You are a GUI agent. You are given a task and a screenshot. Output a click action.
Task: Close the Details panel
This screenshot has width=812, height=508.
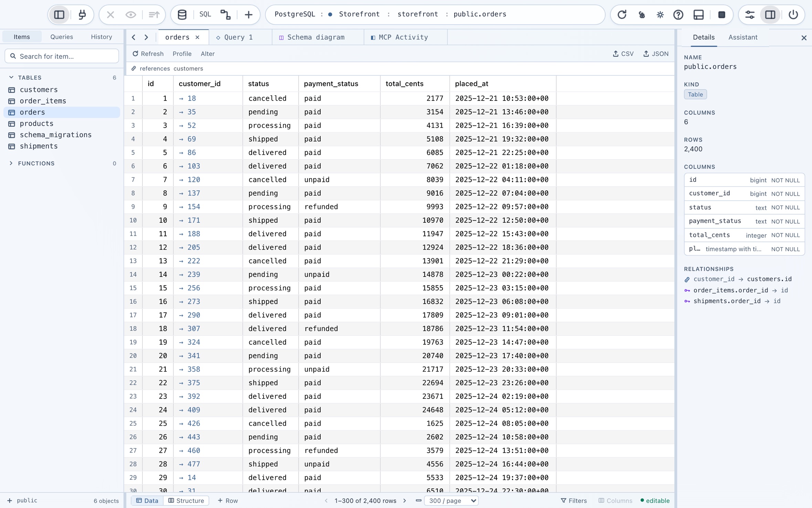(804, 38)
